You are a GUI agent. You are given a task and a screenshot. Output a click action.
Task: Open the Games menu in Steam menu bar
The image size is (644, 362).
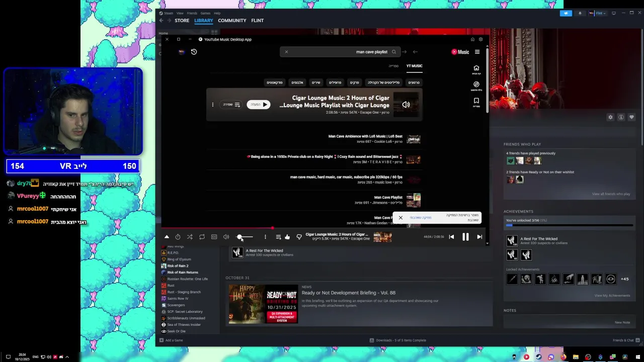[x=205, y=13]
